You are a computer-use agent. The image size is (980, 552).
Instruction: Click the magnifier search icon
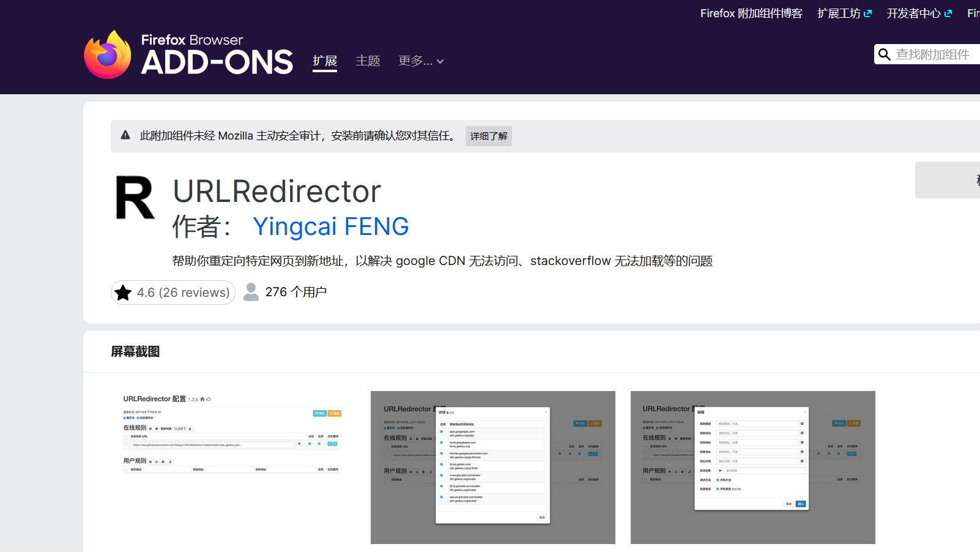[884, 54]
